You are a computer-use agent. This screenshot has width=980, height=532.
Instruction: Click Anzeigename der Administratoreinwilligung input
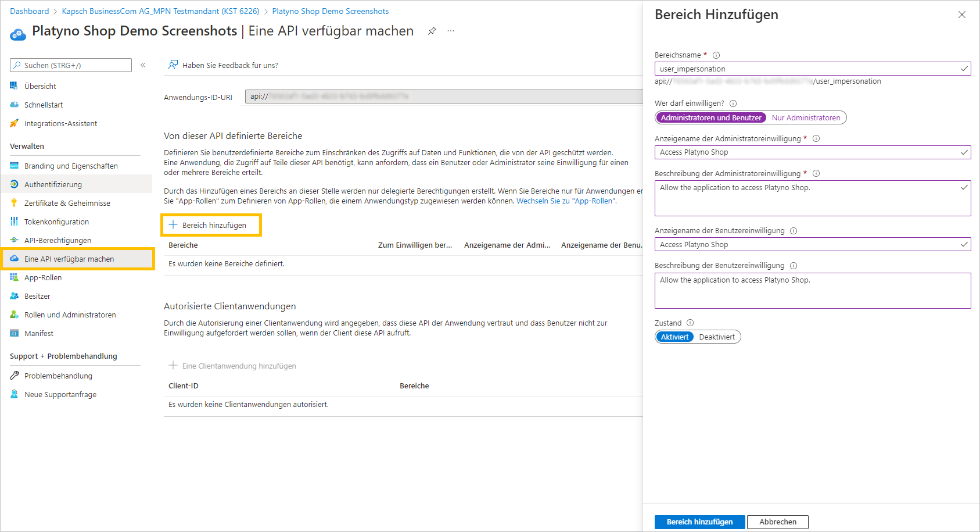tap(812, 152)
